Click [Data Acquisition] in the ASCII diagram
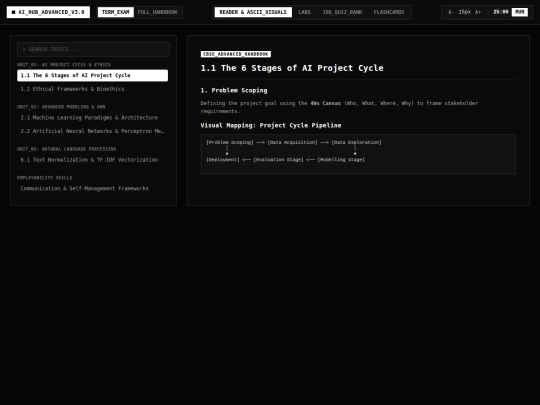The image size is (540, 405). [292, 142]
